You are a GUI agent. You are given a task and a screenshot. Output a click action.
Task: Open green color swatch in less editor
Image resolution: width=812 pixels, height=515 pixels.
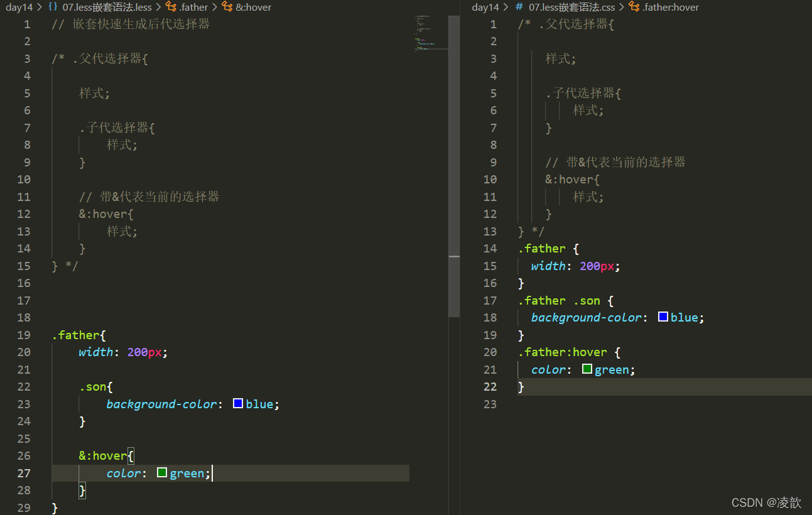click(x=161, y=472)
